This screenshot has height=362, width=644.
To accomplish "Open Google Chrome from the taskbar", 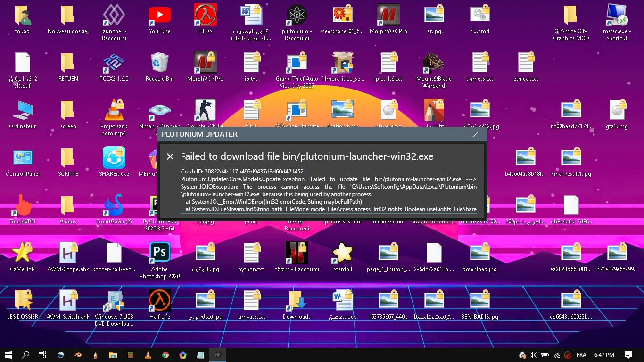I will 165,355.
